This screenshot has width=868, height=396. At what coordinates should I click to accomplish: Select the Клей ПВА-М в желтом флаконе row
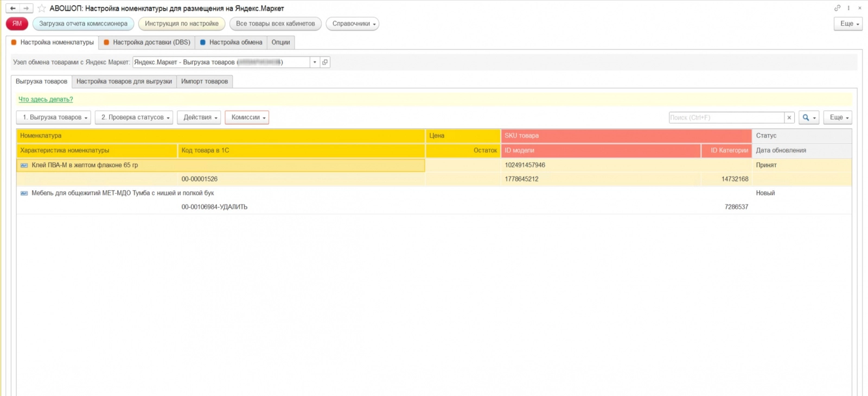pos(434,172)
